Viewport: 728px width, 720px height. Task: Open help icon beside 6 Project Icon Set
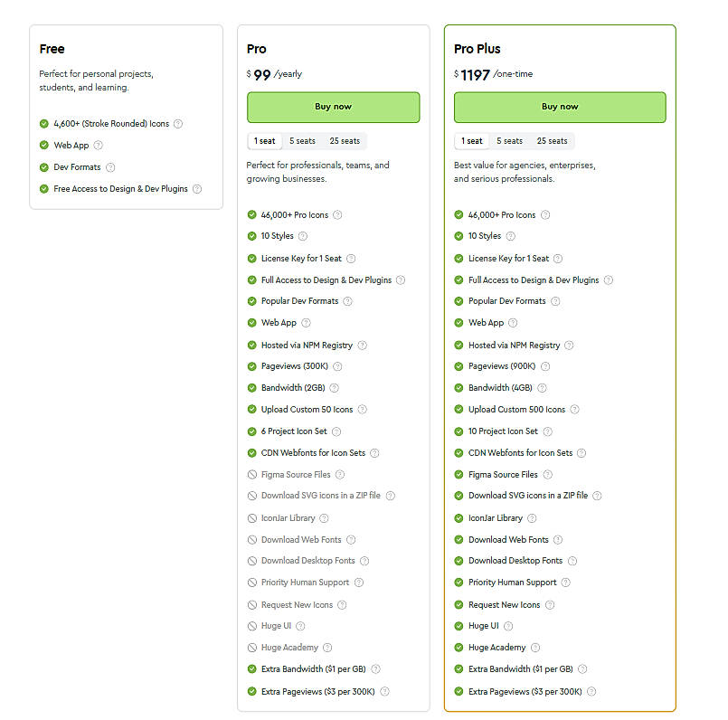pyautogui.click(x=336, y=431)
